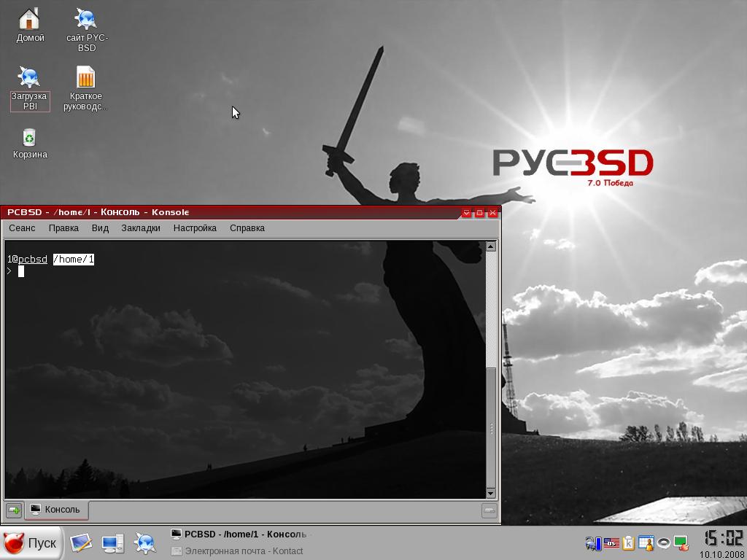Launch the Konqueror browser from panel
The height and width of the screenshot is (560, 747).
pyautogui.click(x=145, y=542)
